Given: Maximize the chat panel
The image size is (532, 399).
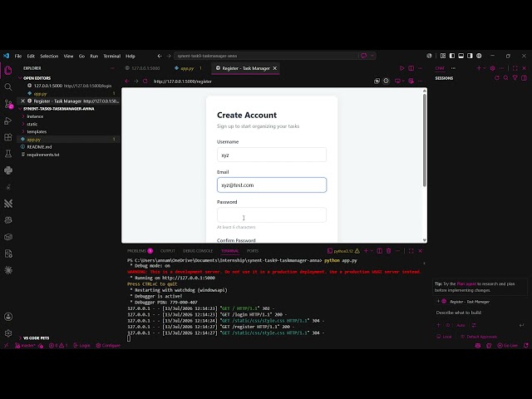Looking at the screenshot, I should [x=515, y=68].
